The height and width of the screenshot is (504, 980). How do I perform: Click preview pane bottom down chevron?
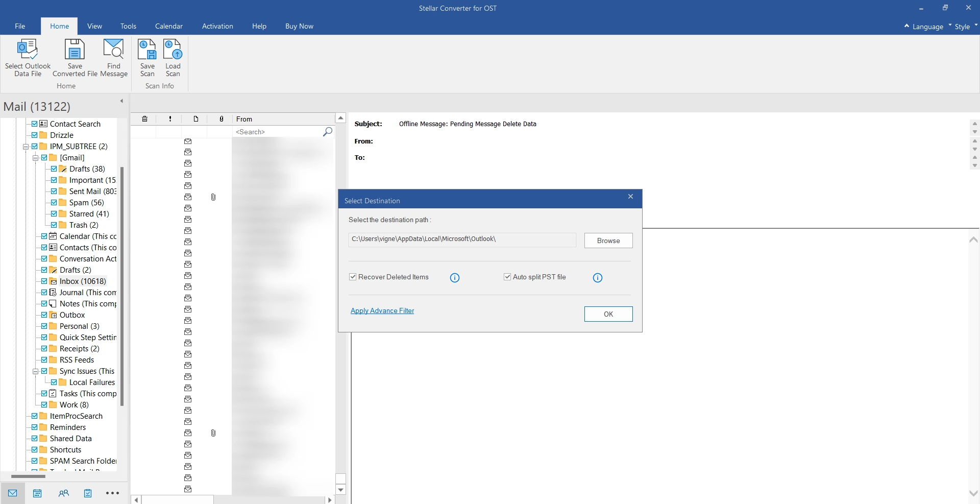tap(973, 493)
